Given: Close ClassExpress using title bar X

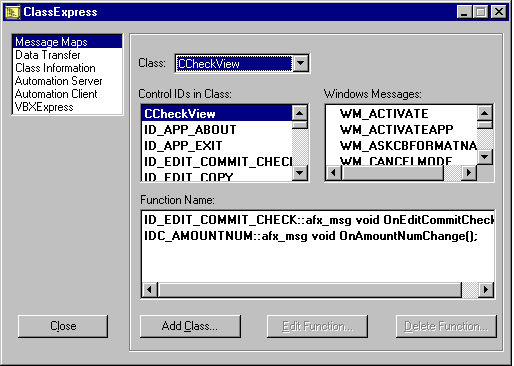Looking at the screenshot, I should click(499, 12).
